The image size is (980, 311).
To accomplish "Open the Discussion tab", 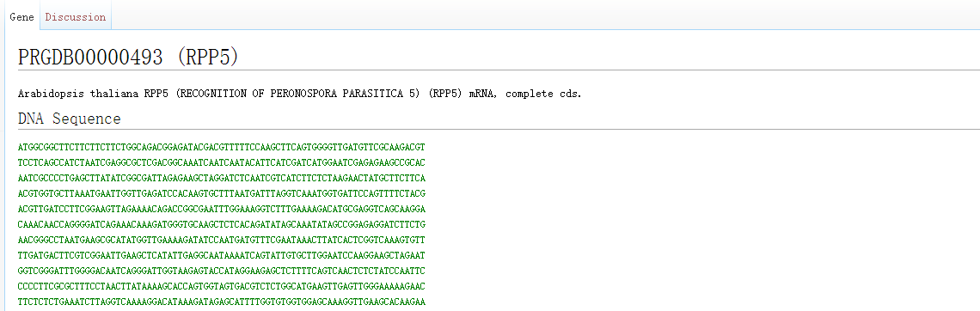I will click(x=76, y=17).
